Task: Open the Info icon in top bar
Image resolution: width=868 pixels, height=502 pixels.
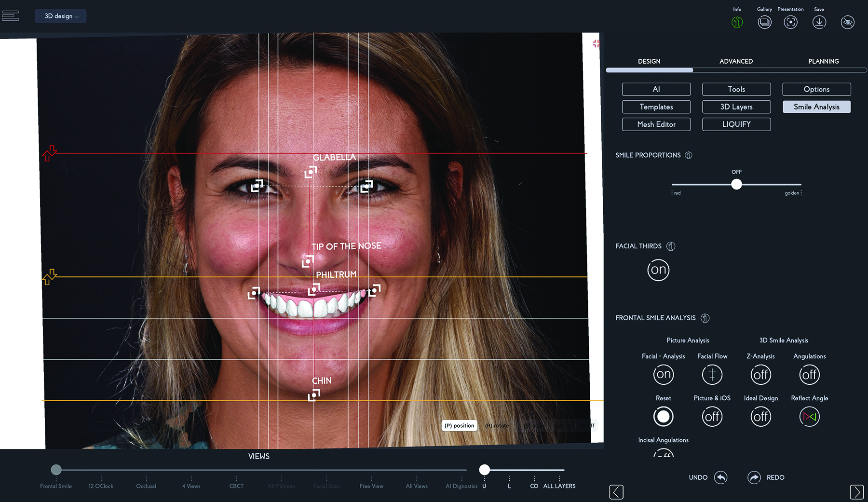Action: [737, 22]
